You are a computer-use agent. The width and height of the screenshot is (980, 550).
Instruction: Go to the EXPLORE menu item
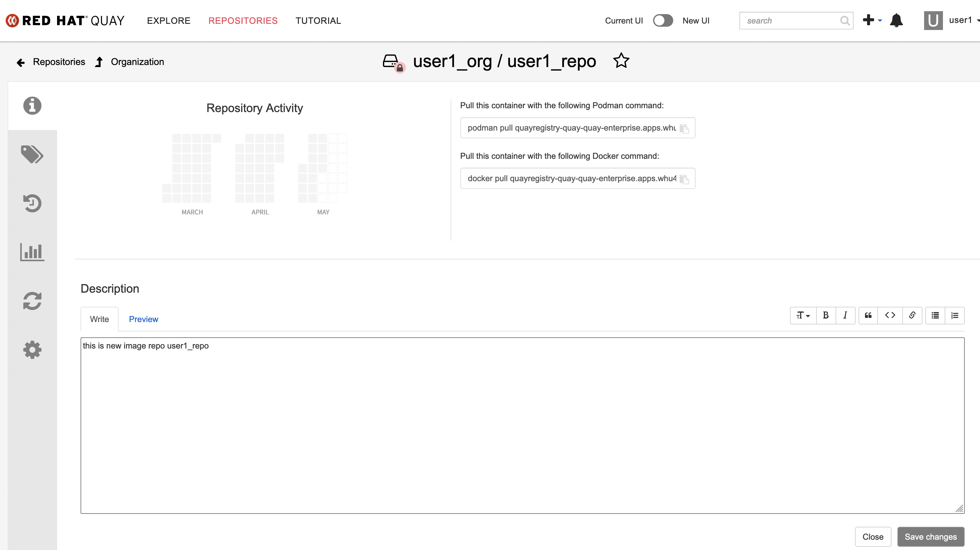click(169, 21)
